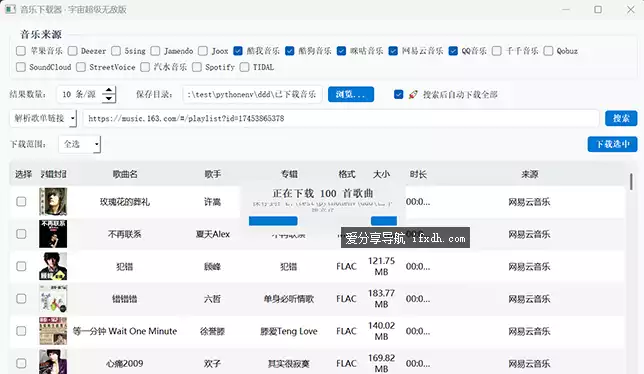
Task: Click album cover of 等一分钟 Wait One Minute
Action: click(x=53, y=331)
